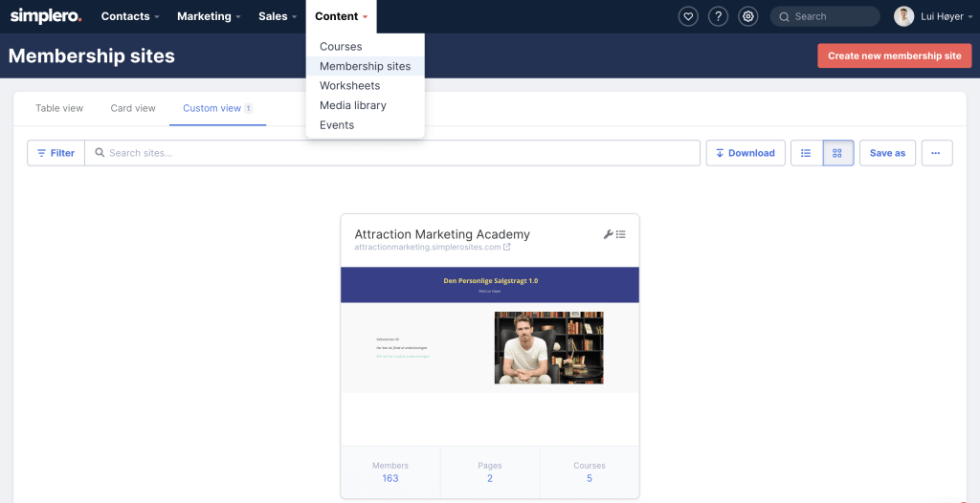This screenshot has width=980, height=503.
Task: Open the three-dots more options button
Action: point(936,153)
